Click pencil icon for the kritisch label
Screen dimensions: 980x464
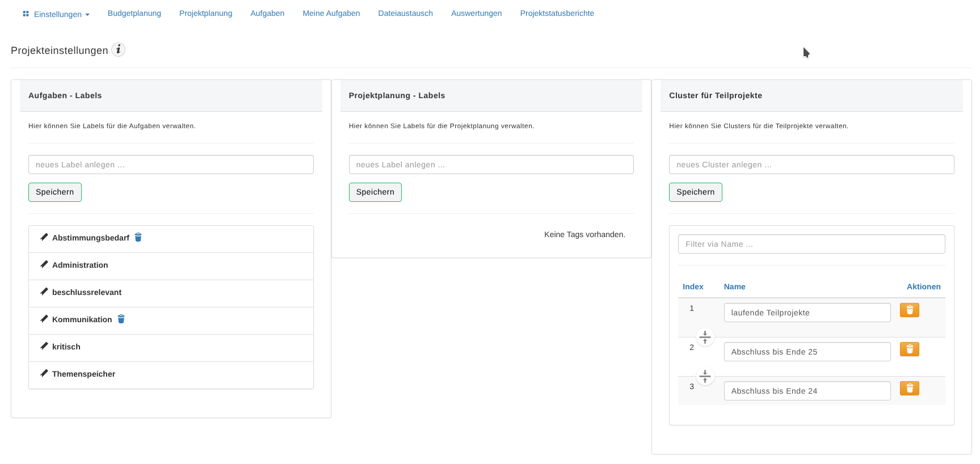pos(44,346)
